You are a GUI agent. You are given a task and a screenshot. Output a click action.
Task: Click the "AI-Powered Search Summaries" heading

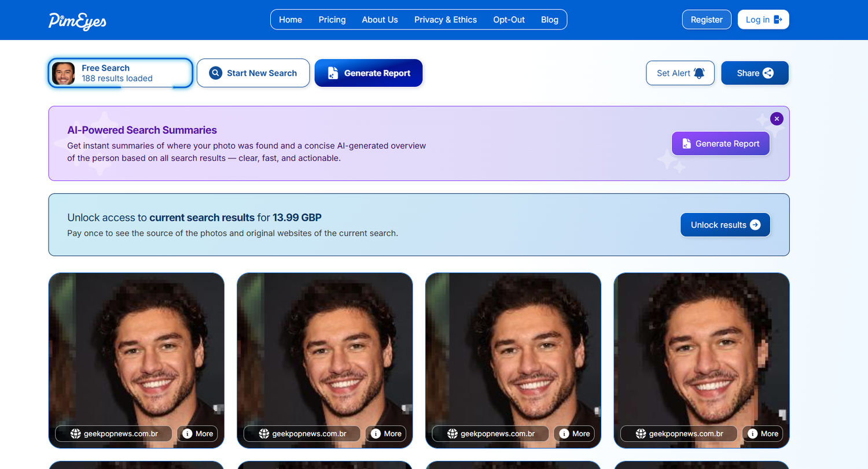pos(142,130)
